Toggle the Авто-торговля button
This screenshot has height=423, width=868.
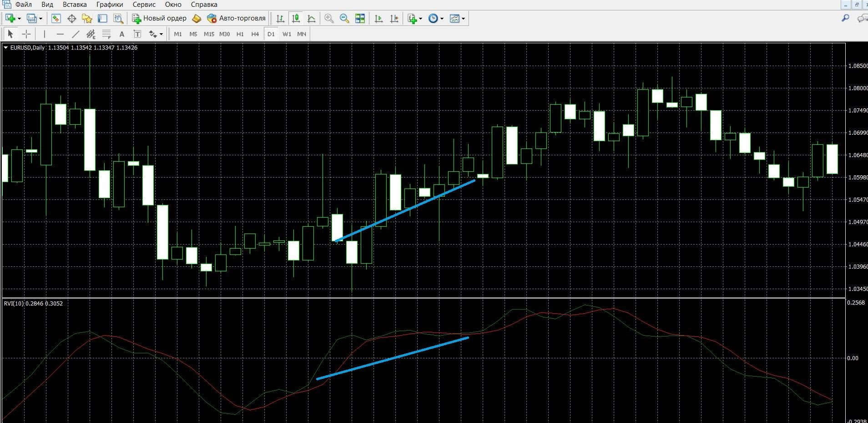pyautogui.click(x=236, y=19)
